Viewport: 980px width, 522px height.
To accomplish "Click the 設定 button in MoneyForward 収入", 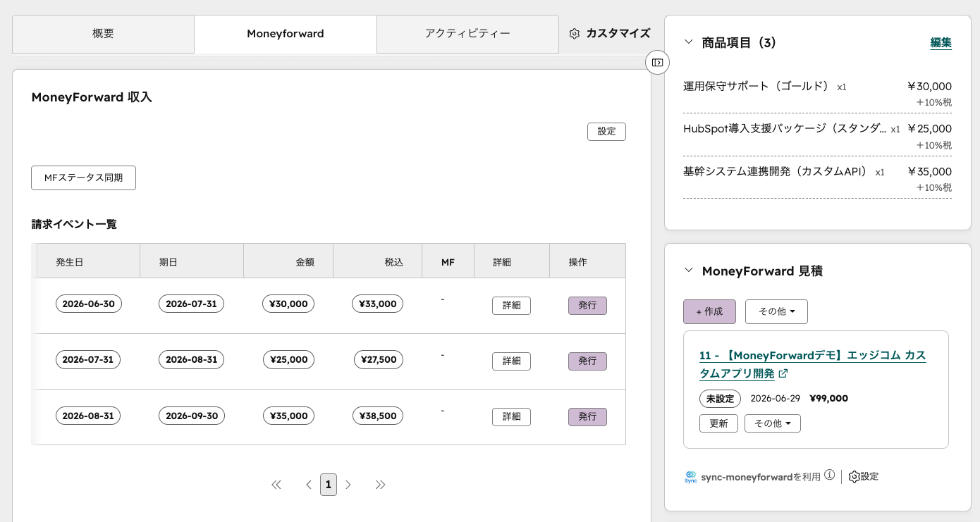I will click(606, 132).
